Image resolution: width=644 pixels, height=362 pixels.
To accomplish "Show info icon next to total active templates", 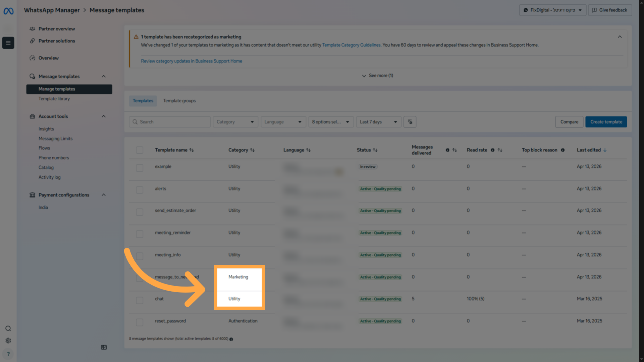I will [231, 339].
